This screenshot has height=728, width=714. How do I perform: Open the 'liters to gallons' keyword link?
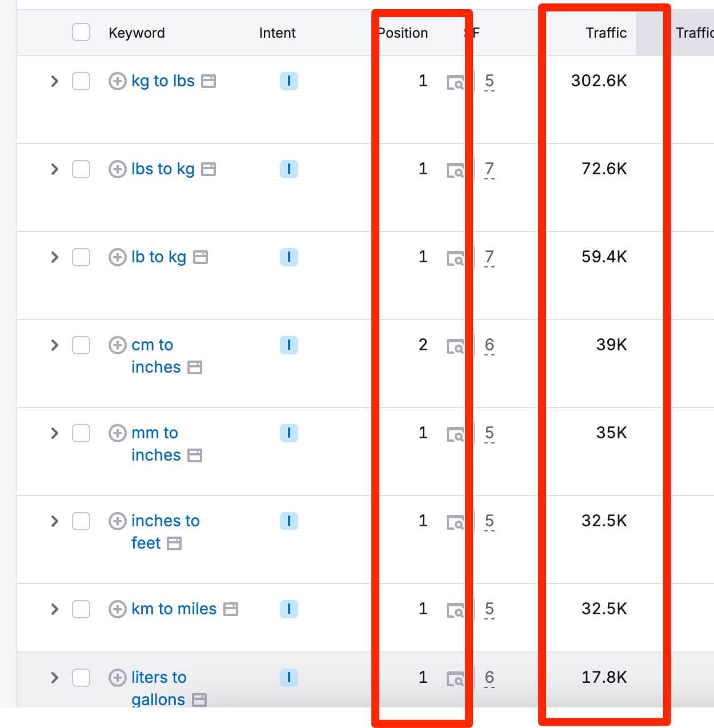point(159,688)
